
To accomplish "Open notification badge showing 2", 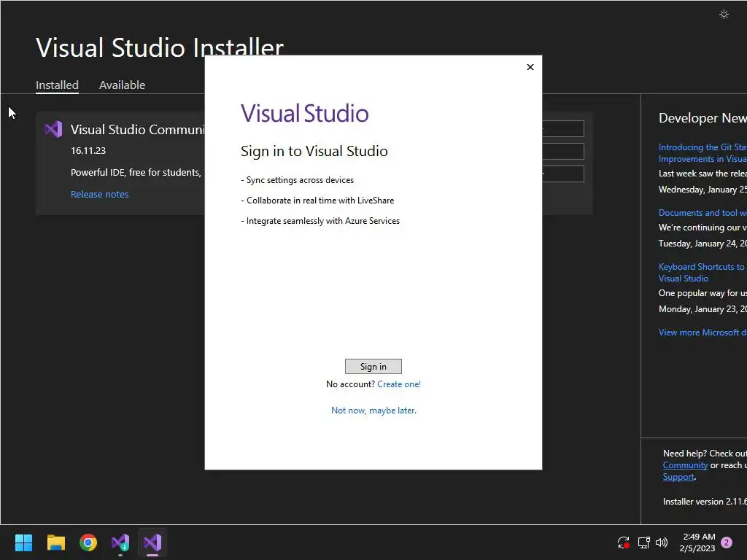I will point(727,542).
